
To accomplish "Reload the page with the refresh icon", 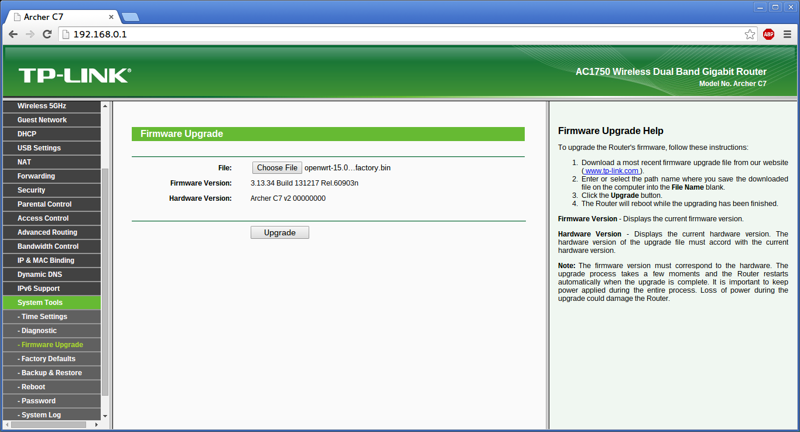I will 47,34.
